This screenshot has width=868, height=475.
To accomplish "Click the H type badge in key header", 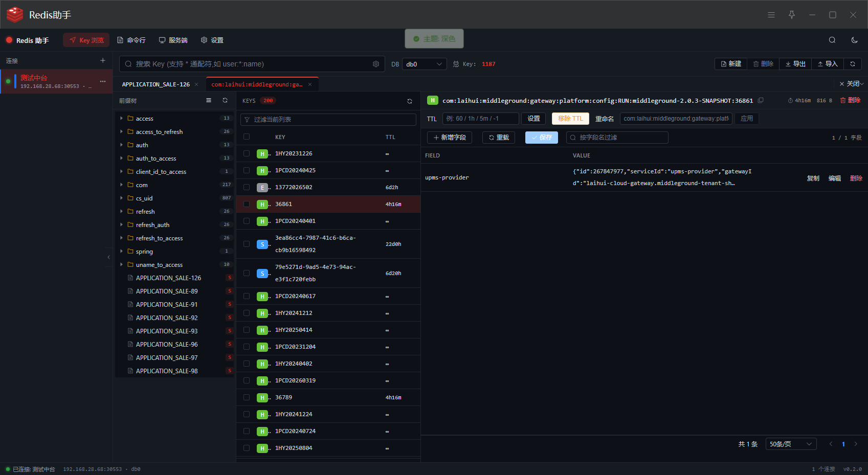I will pyautogui.click(x=433, y=100).
